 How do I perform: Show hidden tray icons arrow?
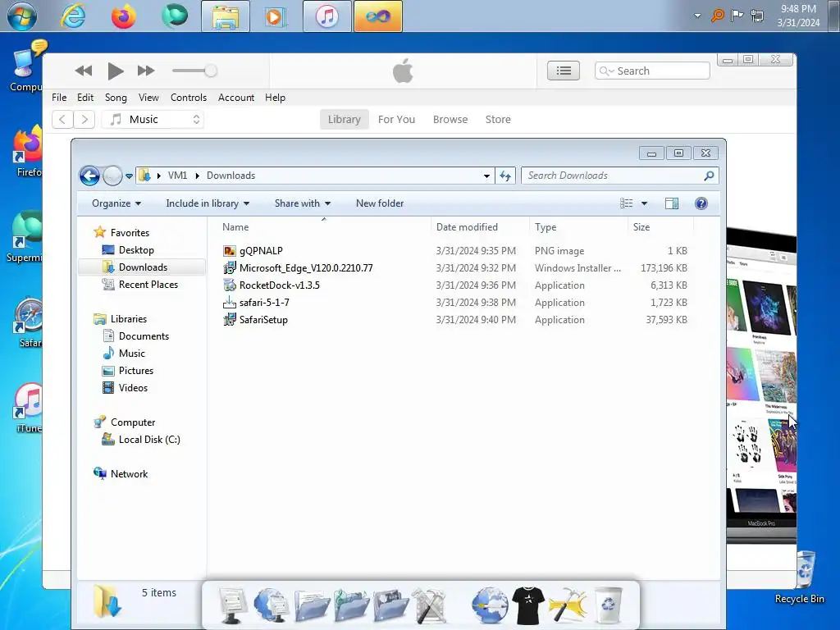(697, 16)
